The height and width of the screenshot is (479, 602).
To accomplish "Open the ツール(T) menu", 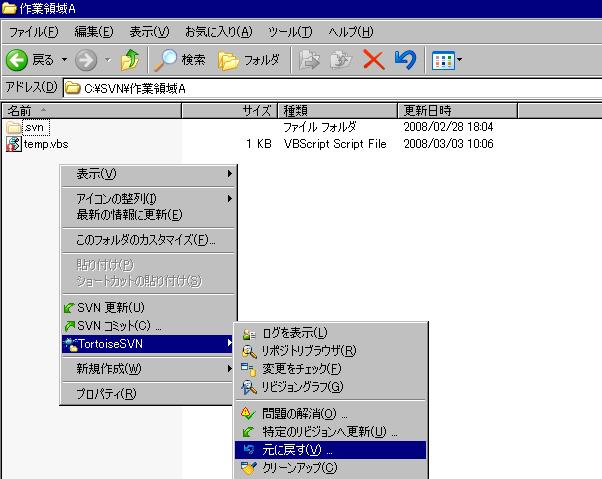I will coord(290,32).
